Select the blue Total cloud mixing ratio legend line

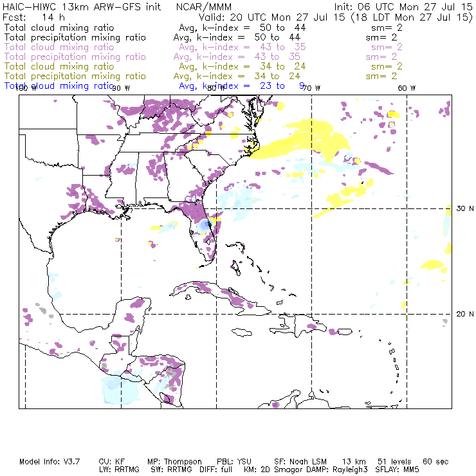pos(59,86)
